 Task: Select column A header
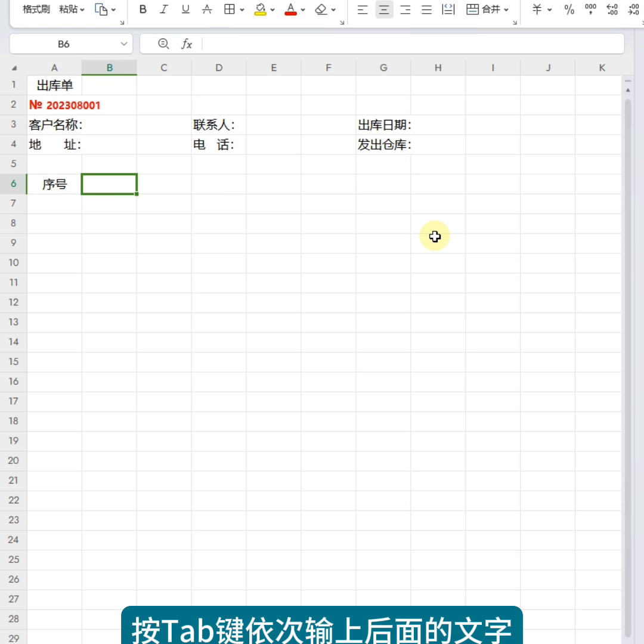[x=54, y=68]
